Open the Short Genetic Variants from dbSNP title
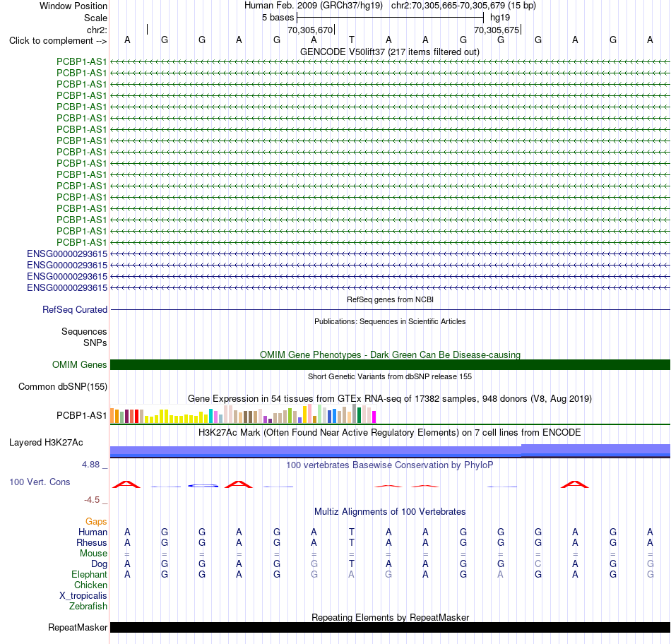This screenshot has height=644, width=671. click(390, 376)
